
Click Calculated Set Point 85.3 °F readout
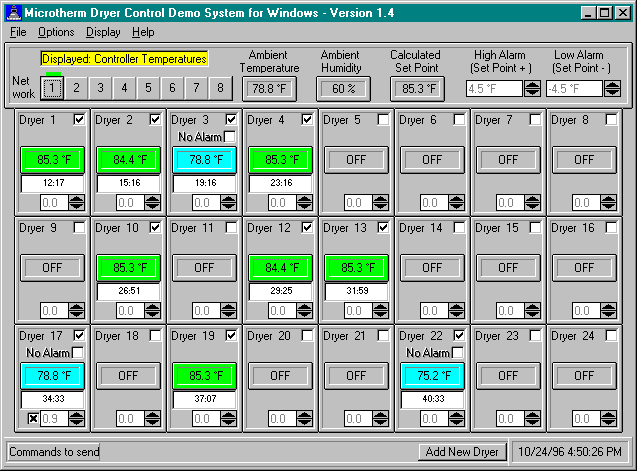click(x=417, y=89)
